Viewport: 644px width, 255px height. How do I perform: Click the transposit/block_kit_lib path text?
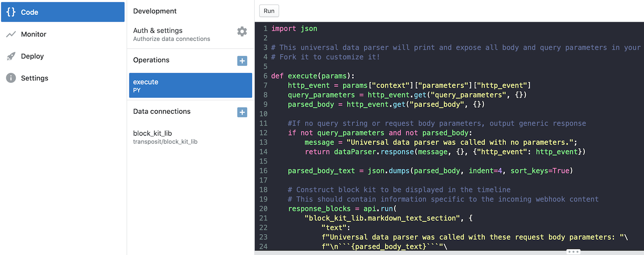tap(165, 142)
